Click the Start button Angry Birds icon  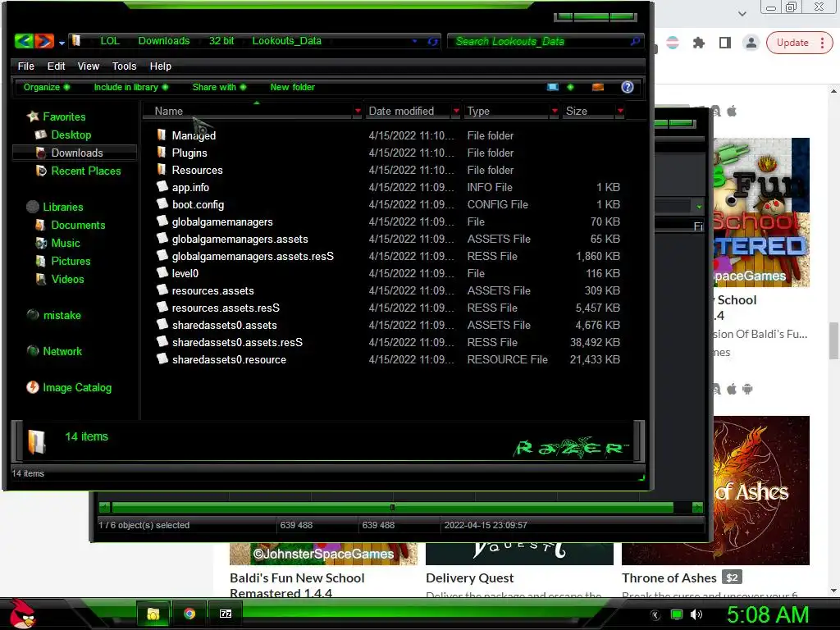click(22, 614)
